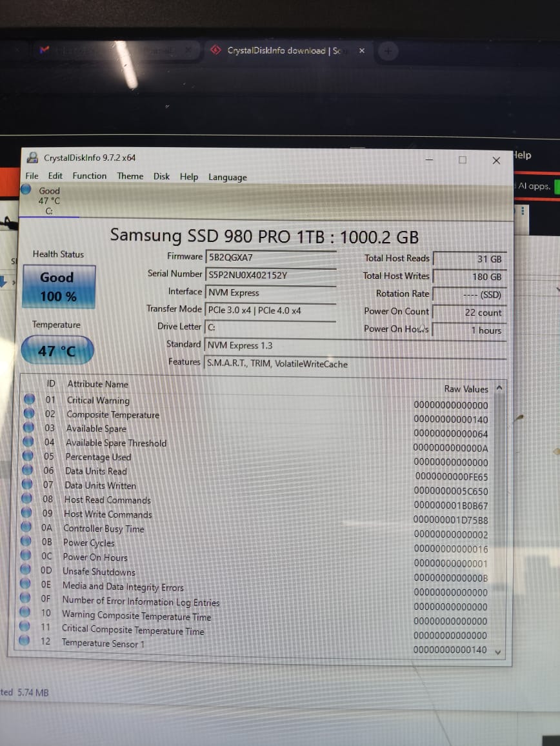Click the CrystalDiskInfo app icon in the title bar

pos(32,157)
